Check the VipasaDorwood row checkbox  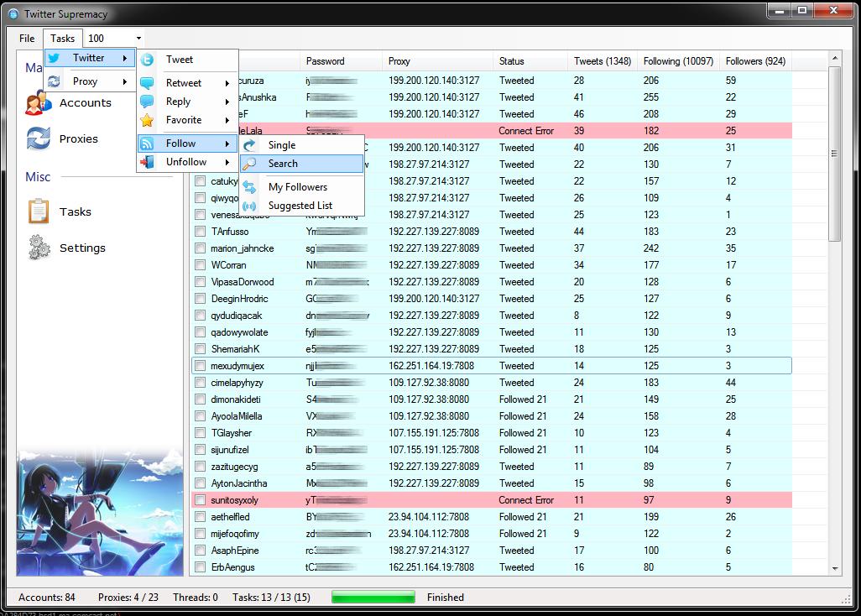point(200,282)
